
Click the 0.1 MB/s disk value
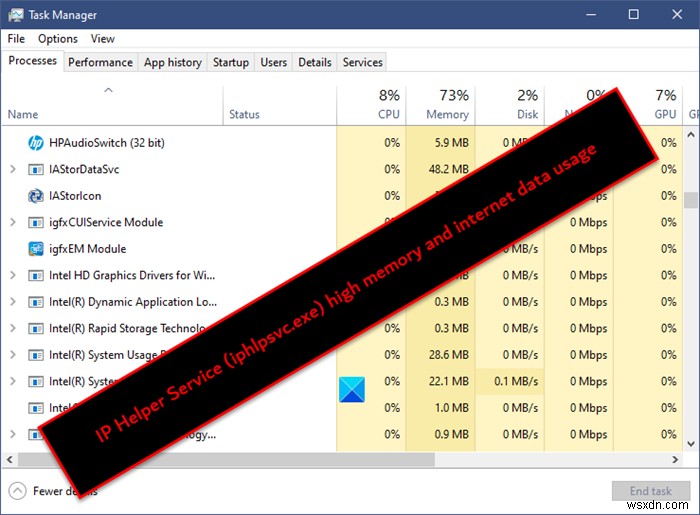pyautogui.click(x=516, y=382)
